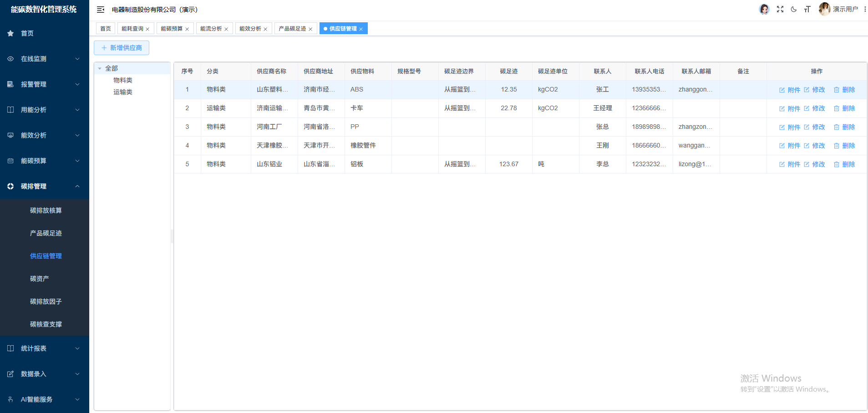
Task: Select the 运输类 category filter
Action: [122, 92]
